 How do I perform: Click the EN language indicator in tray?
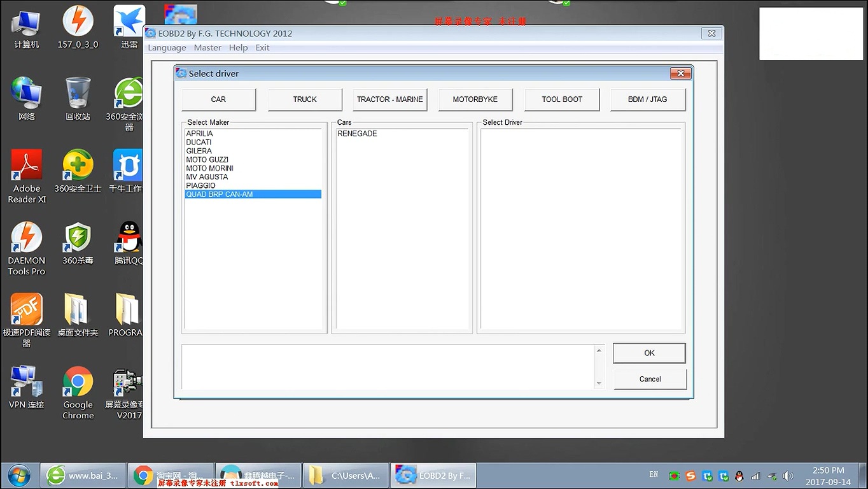(654, 474)
